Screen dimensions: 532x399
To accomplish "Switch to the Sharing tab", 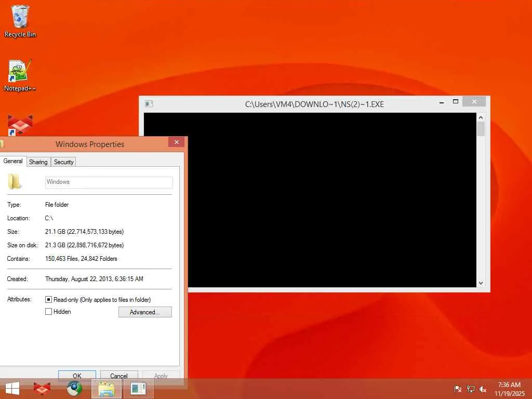I will (x=38, y=162).
